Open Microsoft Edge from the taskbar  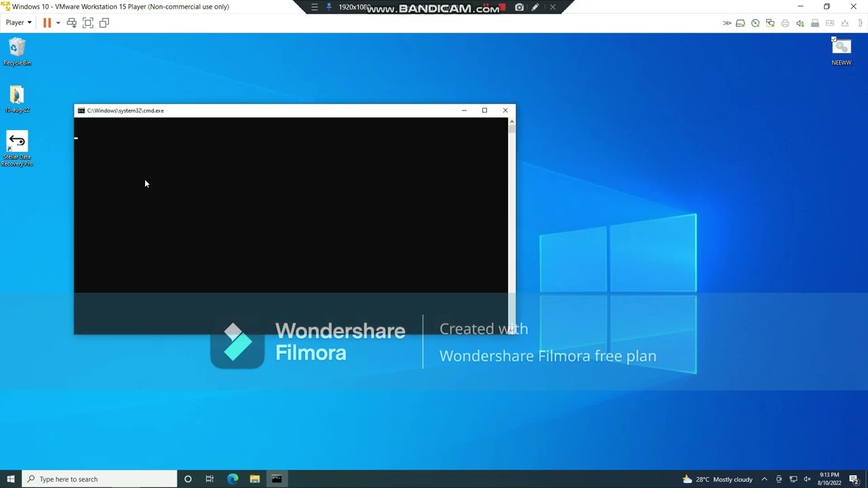tap(233, 479)
